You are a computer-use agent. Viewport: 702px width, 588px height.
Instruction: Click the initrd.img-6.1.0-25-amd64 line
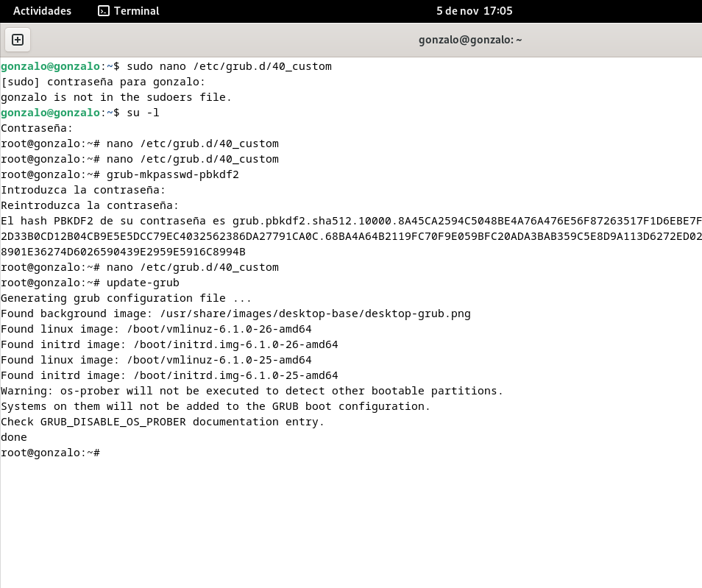[221, 375]
